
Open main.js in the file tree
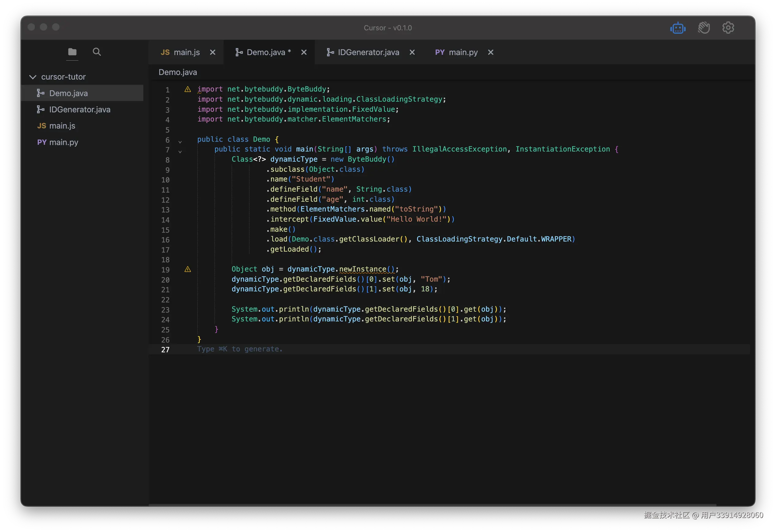pos(62,126)
